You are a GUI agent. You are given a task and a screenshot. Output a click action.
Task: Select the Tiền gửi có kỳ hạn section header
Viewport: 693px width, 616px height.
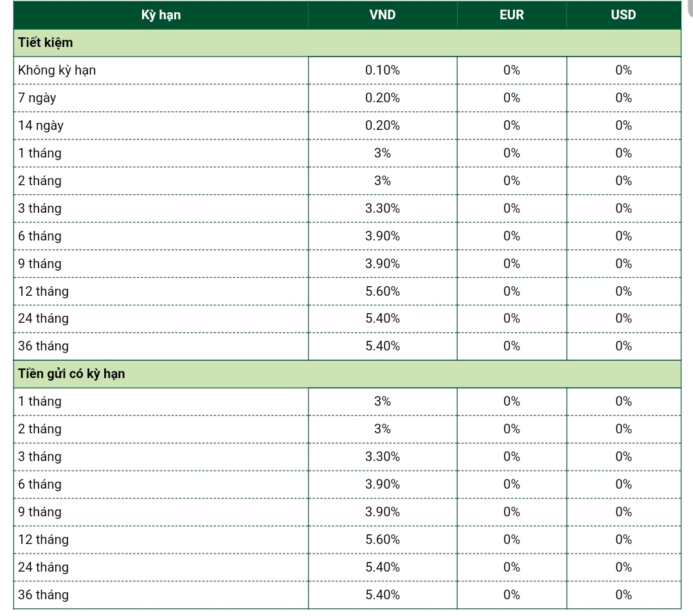pos(347,374)
